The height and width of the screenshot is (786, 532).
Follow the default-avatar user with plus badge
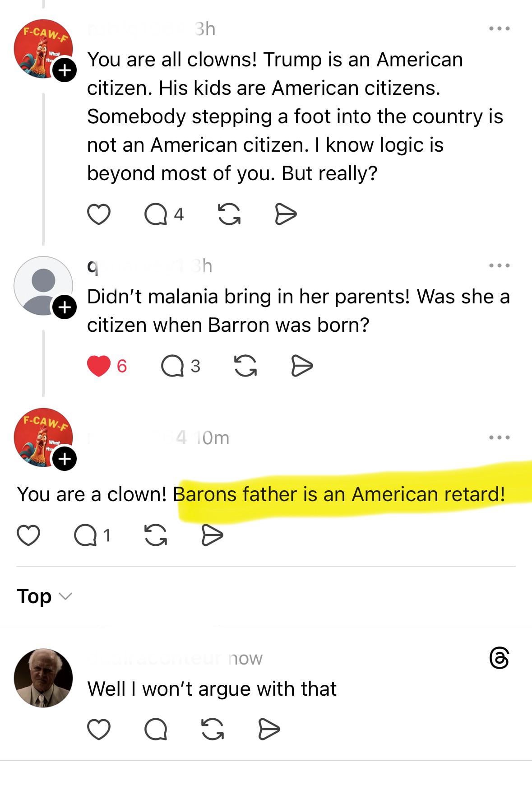pos(65,307)
